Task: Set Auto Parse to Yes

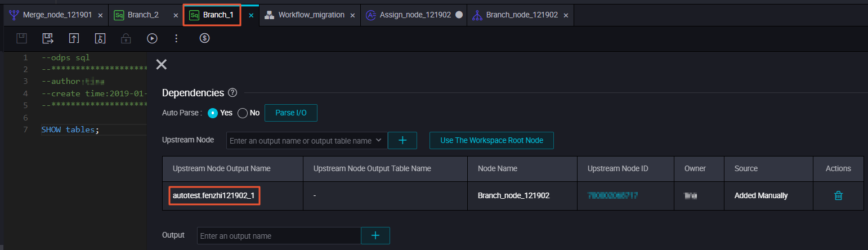Action: [213, 113]
